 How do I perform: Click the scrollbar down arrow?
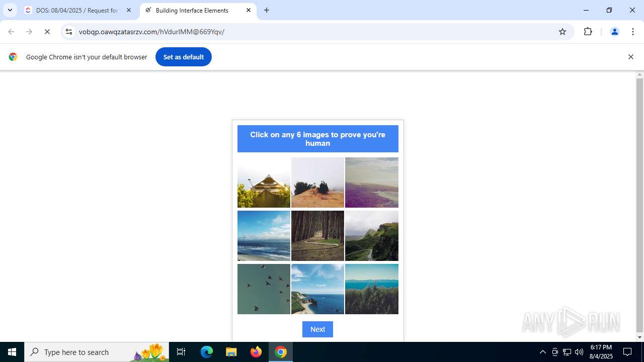[639, 337]
